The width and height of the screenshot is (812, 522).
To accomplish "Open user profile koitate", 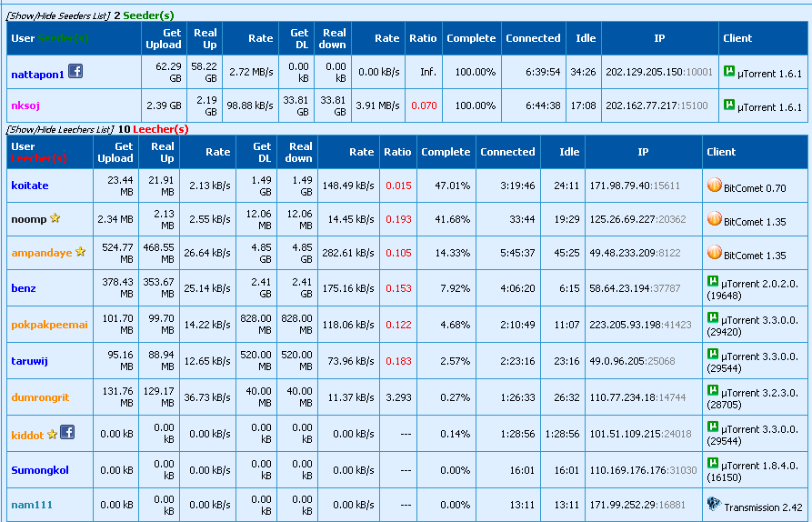I will [x=30, y=186].
